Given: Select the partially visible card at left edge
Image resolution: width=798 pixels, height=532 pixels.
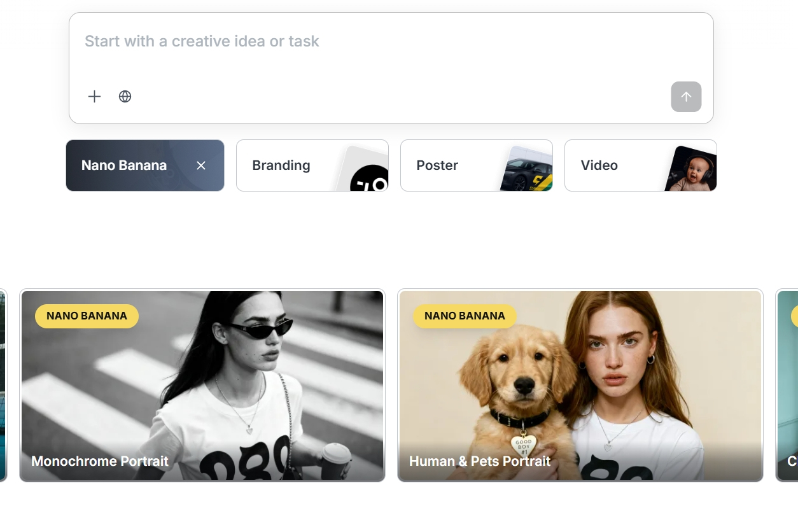Looking at the screenshot, I should [x=3, y=385].
